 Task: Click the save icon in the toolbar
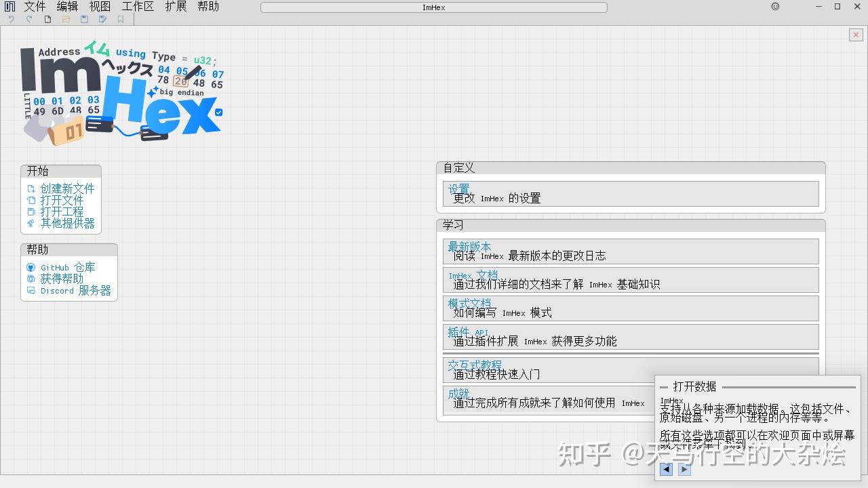tap(84, 19)
